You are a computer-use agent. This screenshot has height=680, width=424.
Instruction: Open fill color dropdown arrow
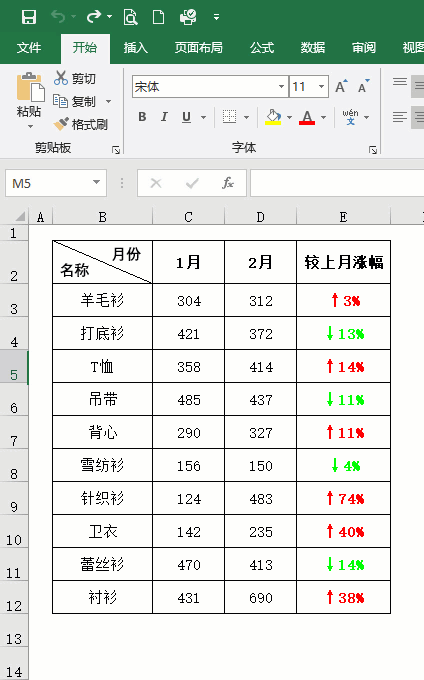[290, 117]
